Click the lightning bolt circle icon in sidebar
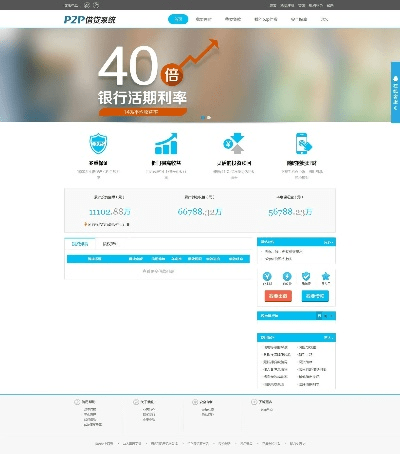Image resolution: width=400 pixels, height=454 pixels. (x=287, y=277)
